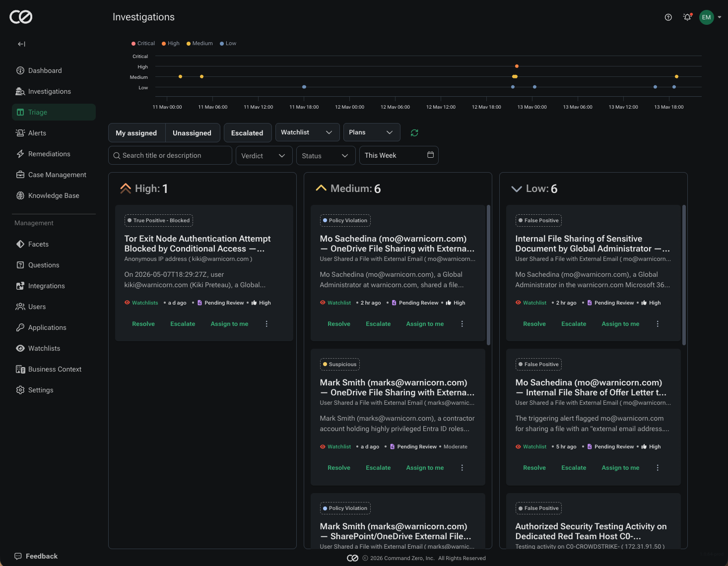Viewport: 728px width, 566px height.
Task: Open the calendar icon in This Week
Action: 430,155
